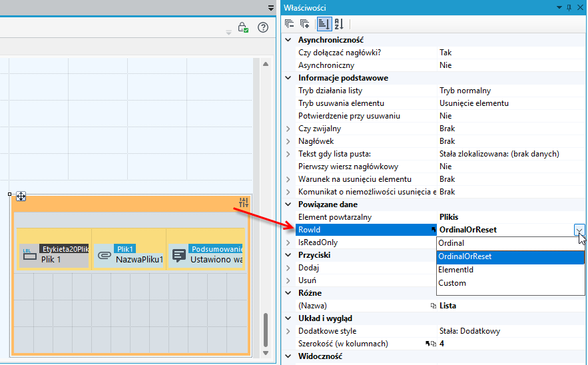Sort properties by category
Image resolution: width=588 pixels, height=365 pixels.
324,24
